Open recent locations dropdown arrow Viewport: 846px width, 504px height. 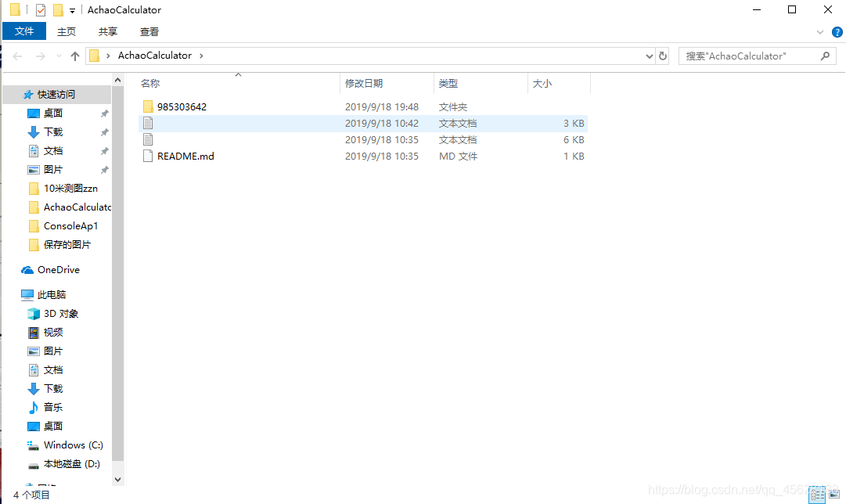tap(59, 56)
